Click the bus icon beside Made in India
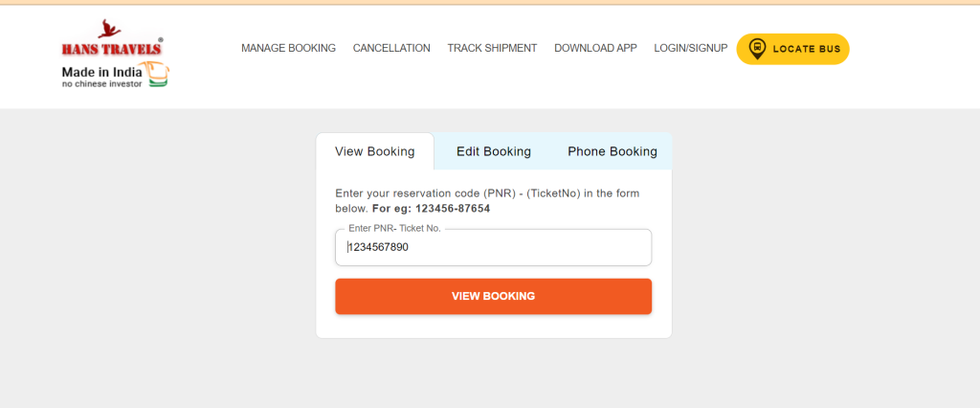Image resolution: width=980 pixels, height=408 pixels. (x=156, y=74)
